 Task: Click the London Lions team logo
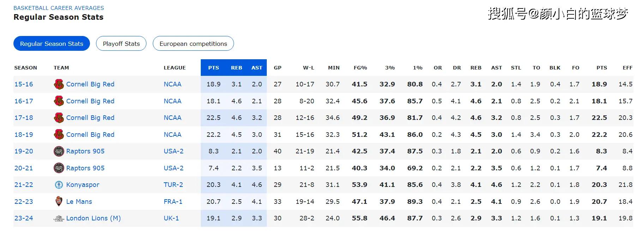point(59,218)
